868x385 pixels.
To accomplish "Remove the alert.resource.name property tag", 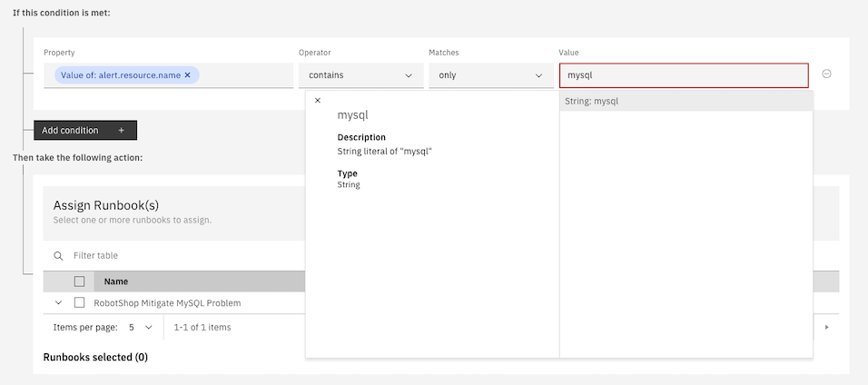I will (x=188, y=75).
